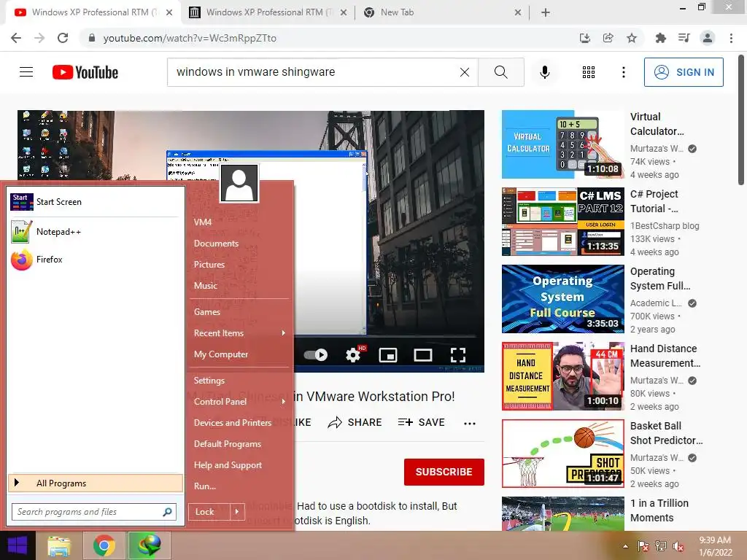Open Chrome three-dot menu
Screen dimensions: 747x560
[x=731, y=38]
